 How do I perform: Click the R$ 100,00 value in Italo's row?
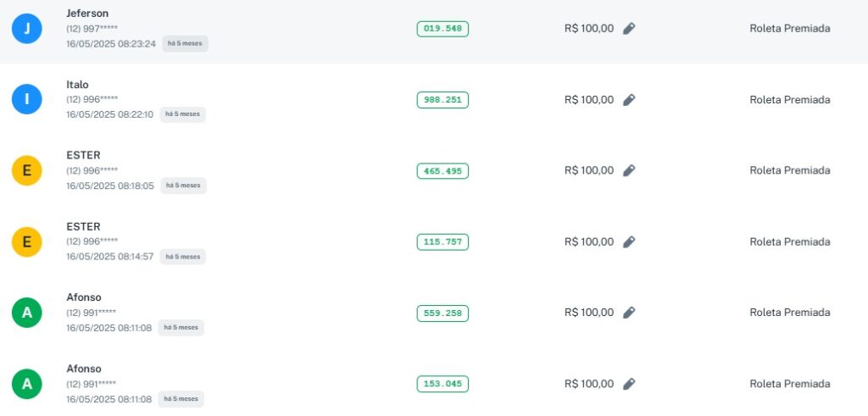click(x=589, y=100)
